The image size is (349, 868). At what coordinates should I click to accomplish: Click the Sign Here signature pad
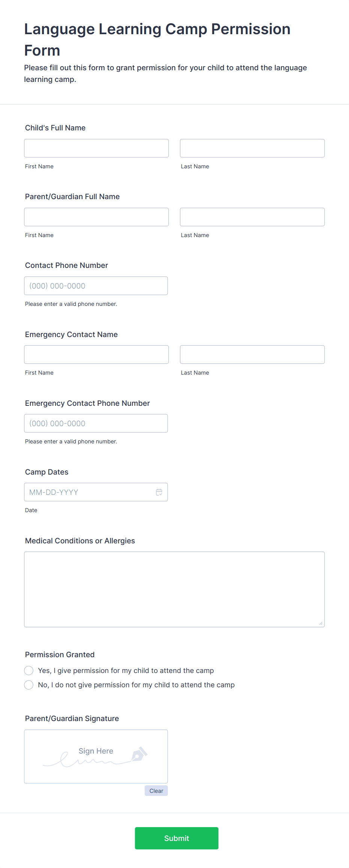tap(96, 756)
